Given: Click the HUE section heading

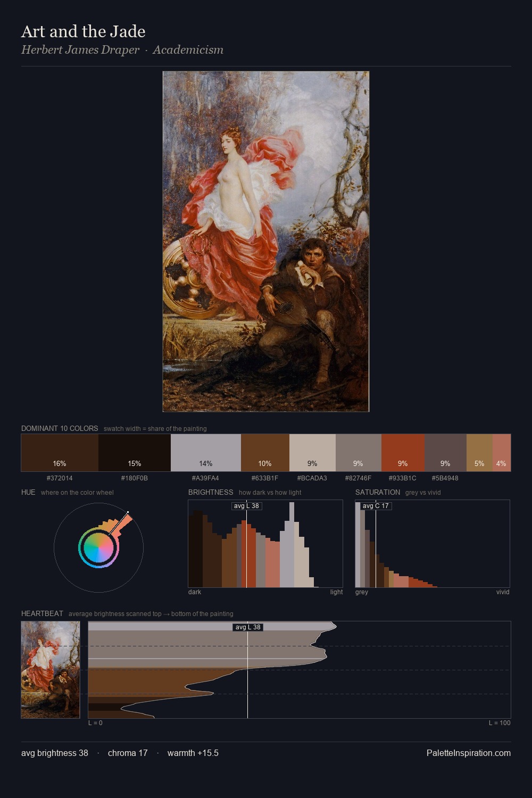Looking at the screenshot, I should (x=28, y=492).
